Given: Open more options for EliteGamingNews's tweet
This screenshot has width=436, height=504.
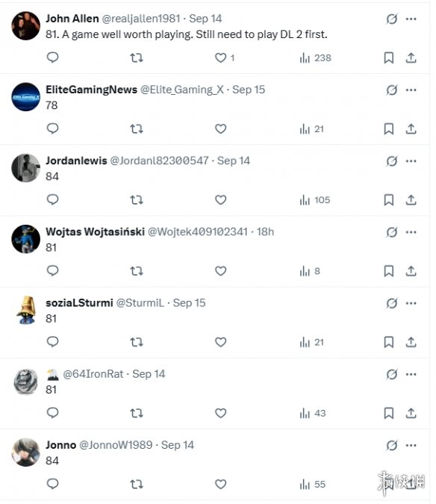Looking at the screenshot, I should pyautogui.click(x=411, y=90).
